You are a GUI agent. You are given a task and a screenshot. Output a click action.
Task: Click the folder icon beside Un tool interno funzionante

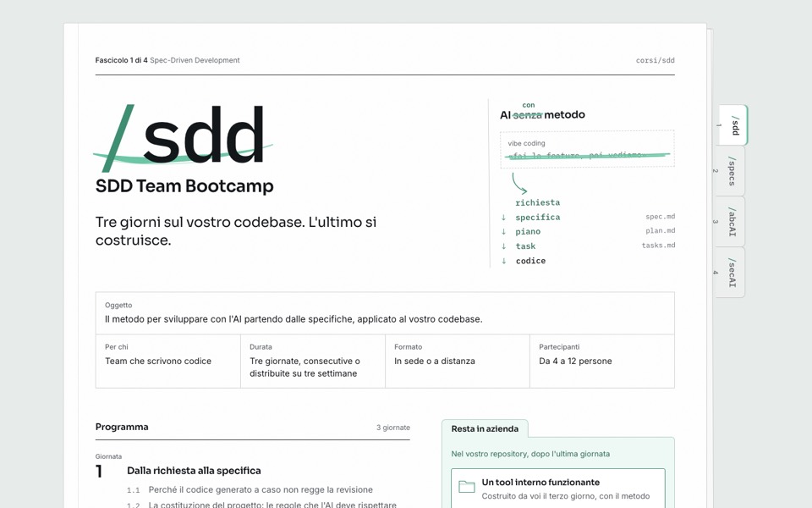(467, 486)
